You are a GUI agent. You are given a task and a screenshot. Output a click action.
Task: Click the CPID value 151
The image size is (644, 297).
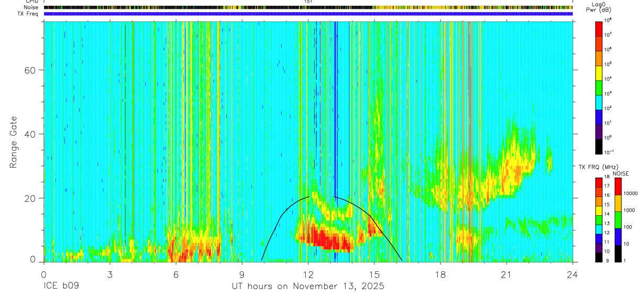[x=308, y=2]
